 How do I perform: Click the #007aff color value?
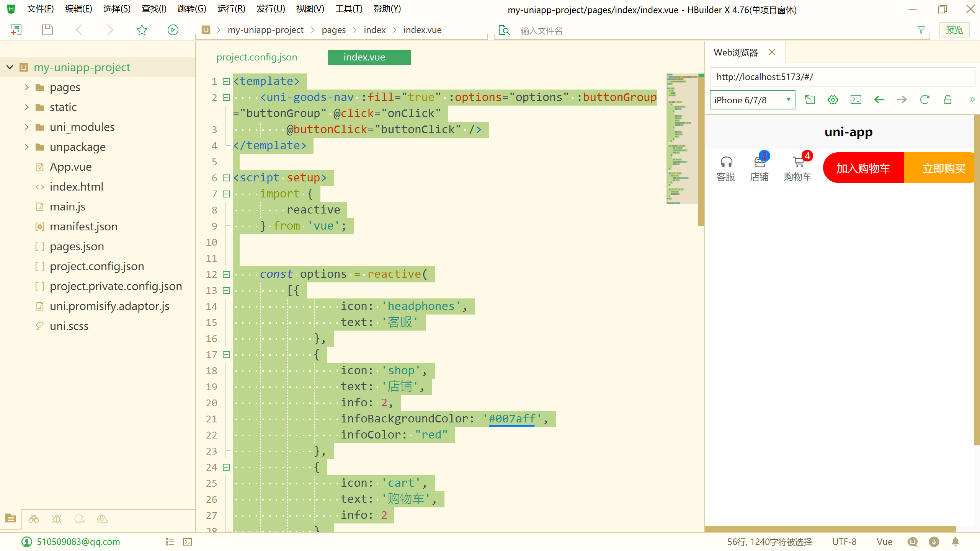point(512,419)
